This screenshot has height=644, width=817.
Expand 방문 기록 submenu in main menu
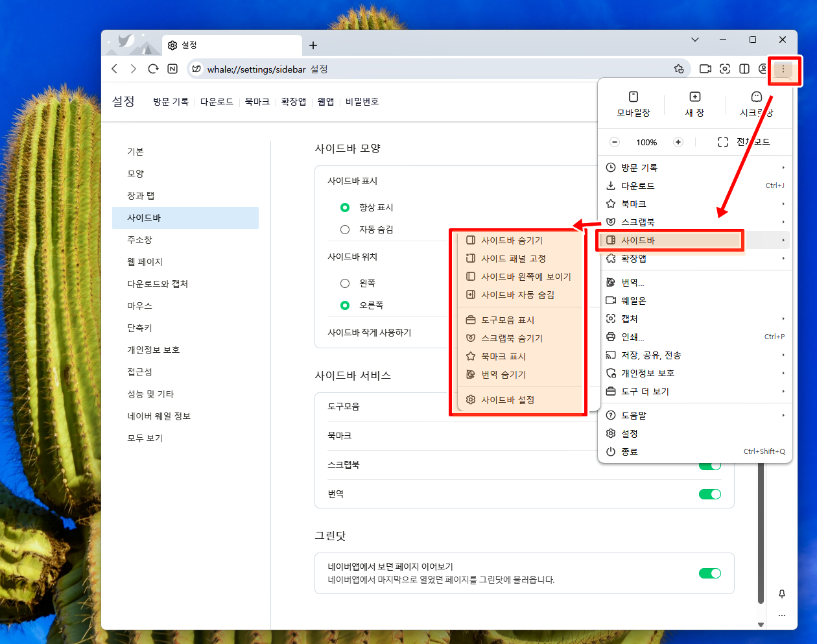(x=695, y=167)
